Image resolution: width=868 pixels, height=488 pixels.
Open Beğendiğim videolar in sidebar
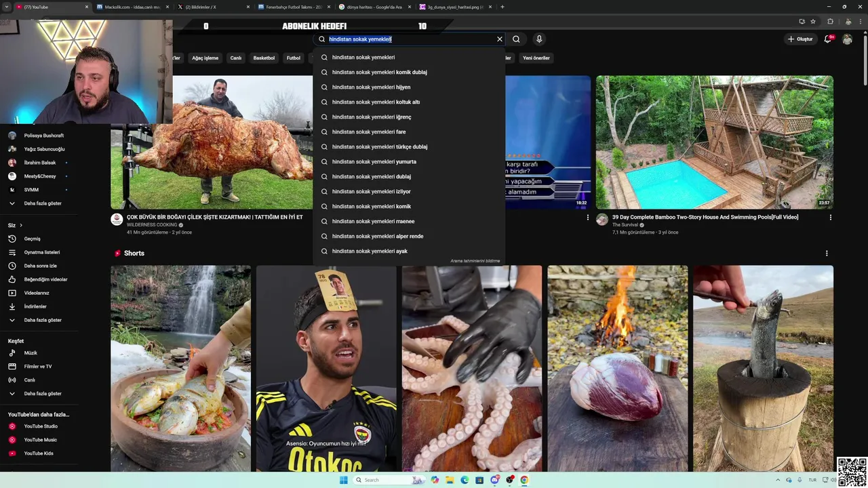[45, 279]
